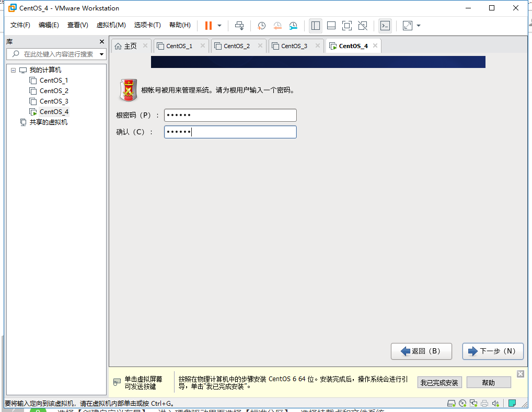Click the sound card status bar icon
This screenshot has height=412, width=532.
(495, 403)
